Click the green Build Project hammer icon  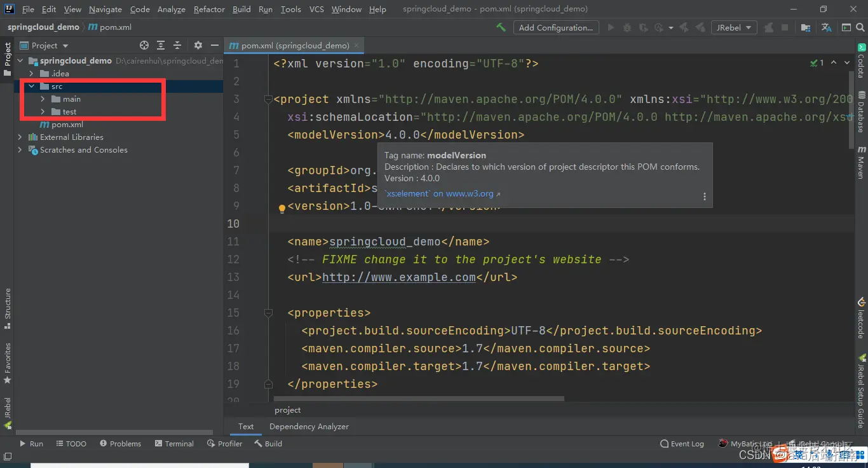pos(501,27)
